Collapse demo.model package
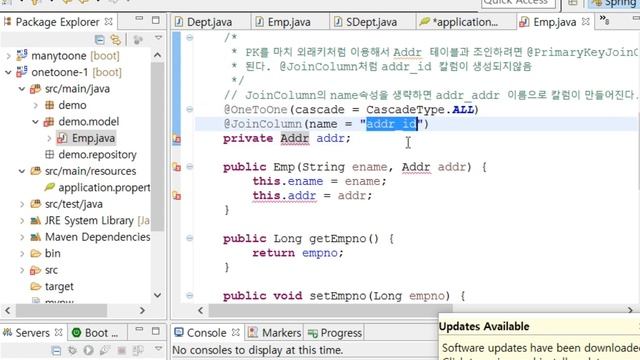The width and height of the screenshot is (640, 360). (36, 122)
